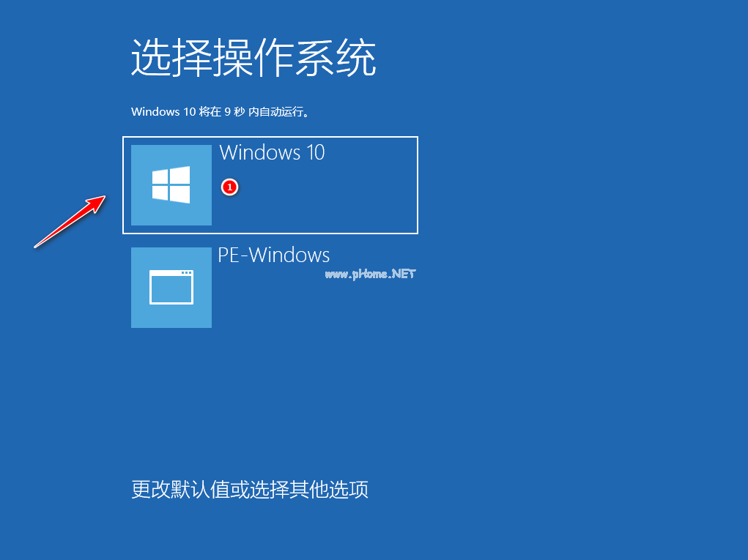Boot into the Windows 10 entry label
This screenshot has height=560, width=748.
[272, 152]
